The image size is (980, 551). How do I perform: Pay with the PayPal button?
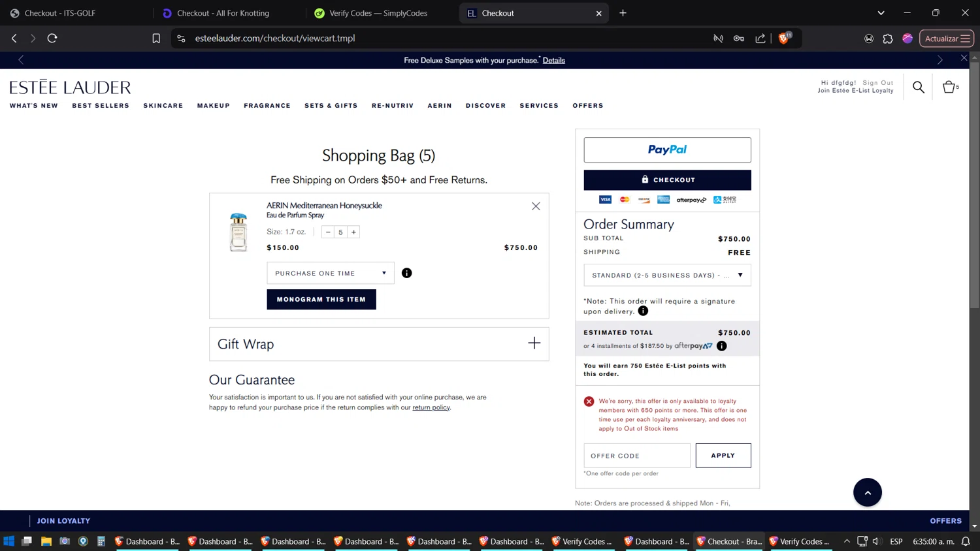667,150
